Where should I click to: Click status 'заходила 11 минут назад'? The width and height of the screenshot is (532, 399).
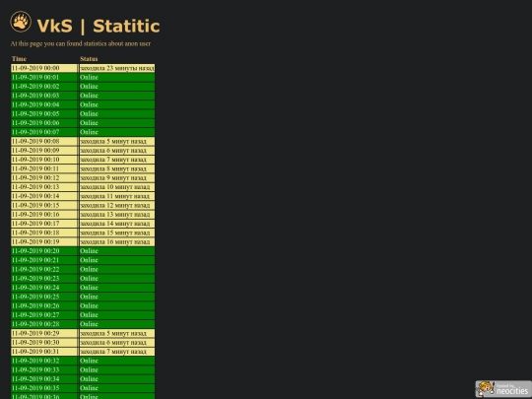click(x=117, y=196)
